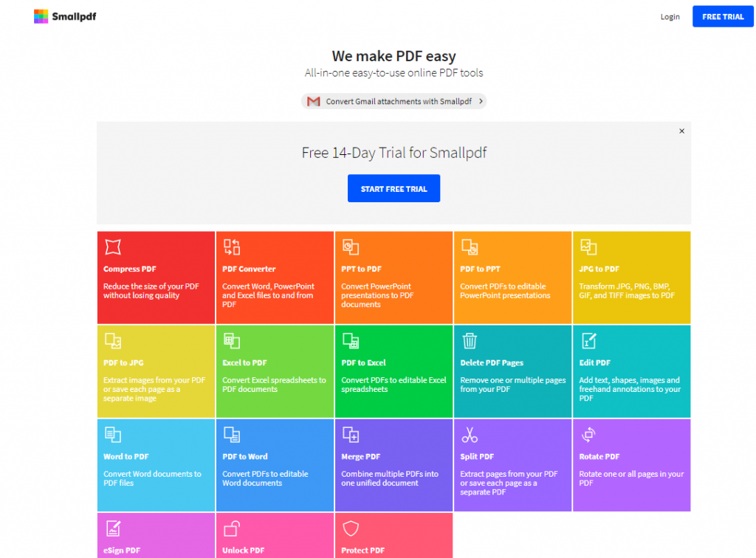Screen dimensions: 756x558
Task: Click the Login link
Action: (x=670, y=17)
